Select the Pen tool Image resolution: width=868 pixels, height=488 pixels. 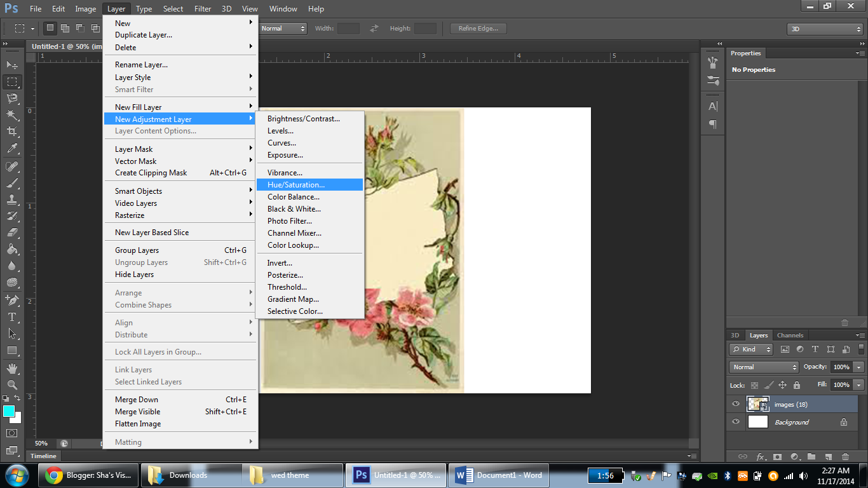pyautogui.click(x=12, y=300)
